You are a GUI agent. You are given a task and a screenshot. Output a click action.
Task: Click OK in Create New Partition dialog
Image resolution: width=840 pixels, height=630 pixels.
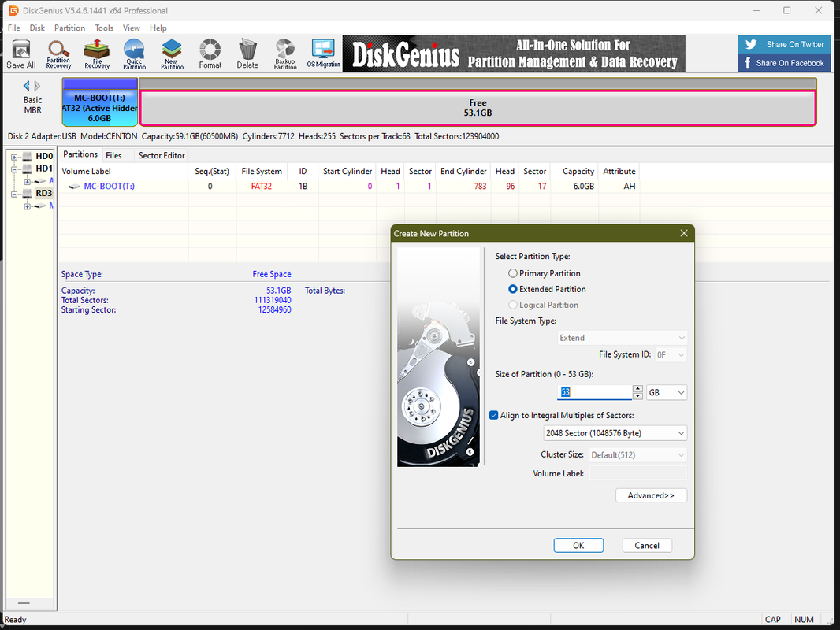click(578, 546)
